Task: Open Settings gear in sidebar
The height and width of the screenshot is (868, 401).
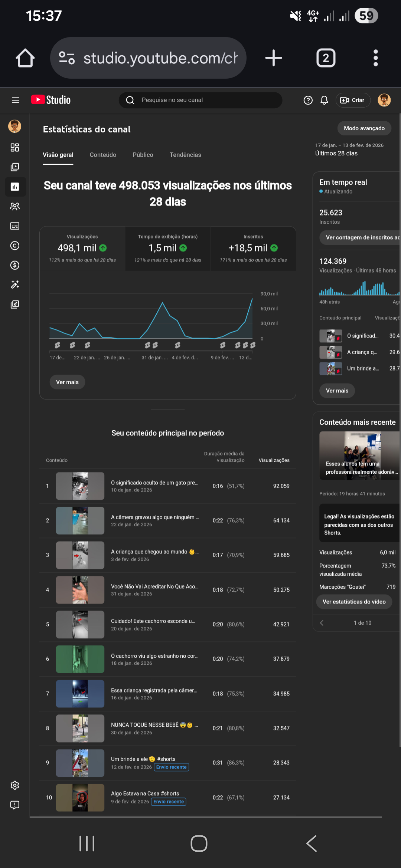Action: [15, 785]
